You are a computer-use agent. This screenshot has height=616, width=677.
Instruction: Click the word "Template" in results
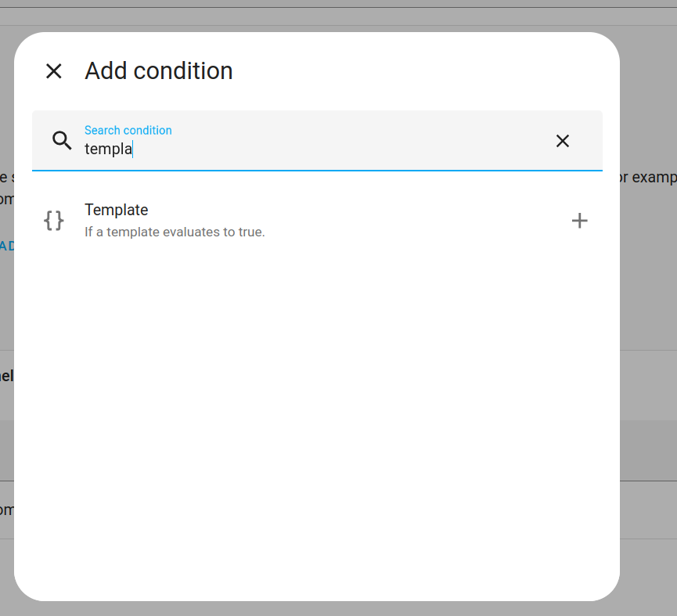(x=117, y=210)
